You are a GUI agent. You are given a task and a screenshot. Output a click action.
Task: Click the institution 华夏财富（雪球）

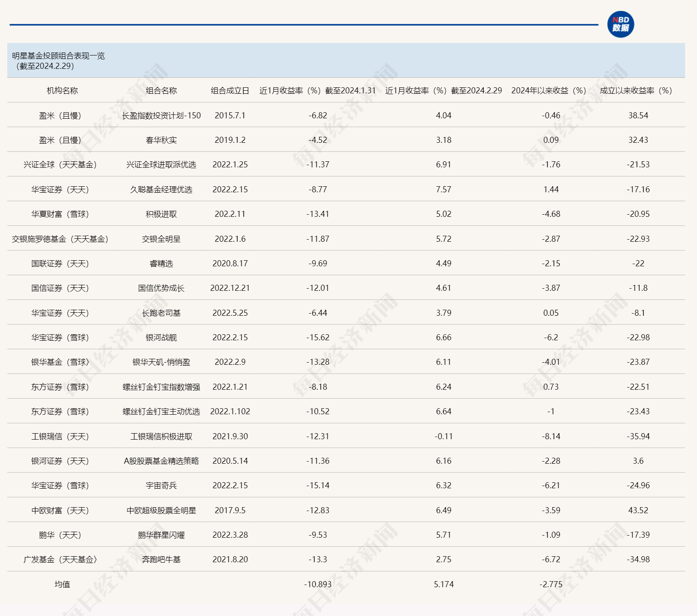pyautogui.click(x=60, y=214)
